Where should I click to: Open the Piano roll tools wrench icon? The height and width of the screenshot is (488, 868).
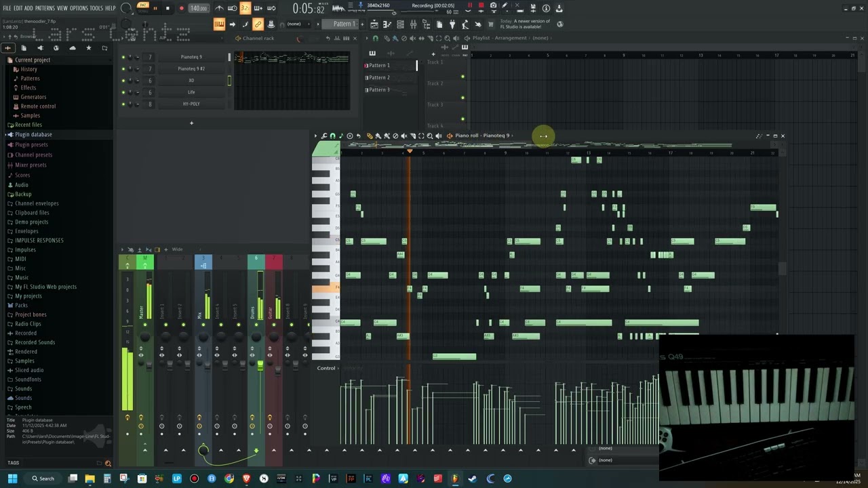tap(324, 136)
